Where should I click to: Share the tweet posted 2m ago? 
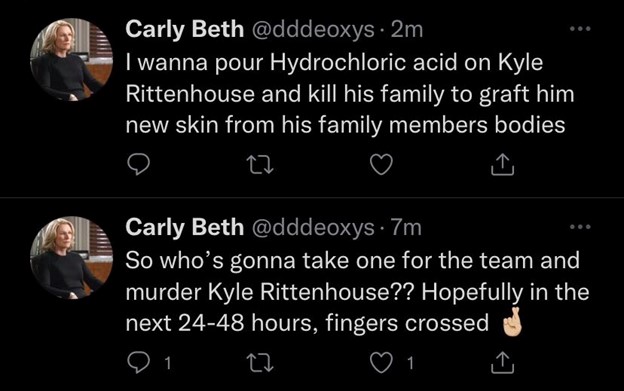[x=502, y=165]
